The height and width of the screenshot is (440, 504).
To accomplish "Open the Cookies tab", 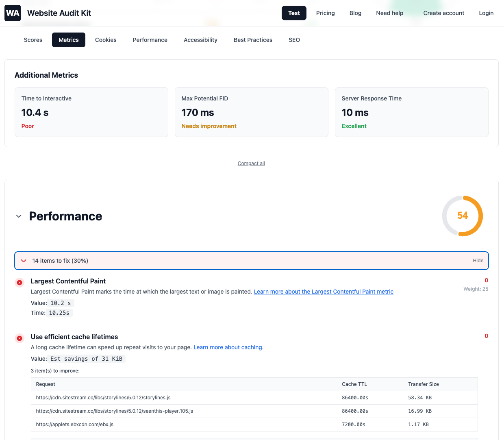I will (106, 40).
